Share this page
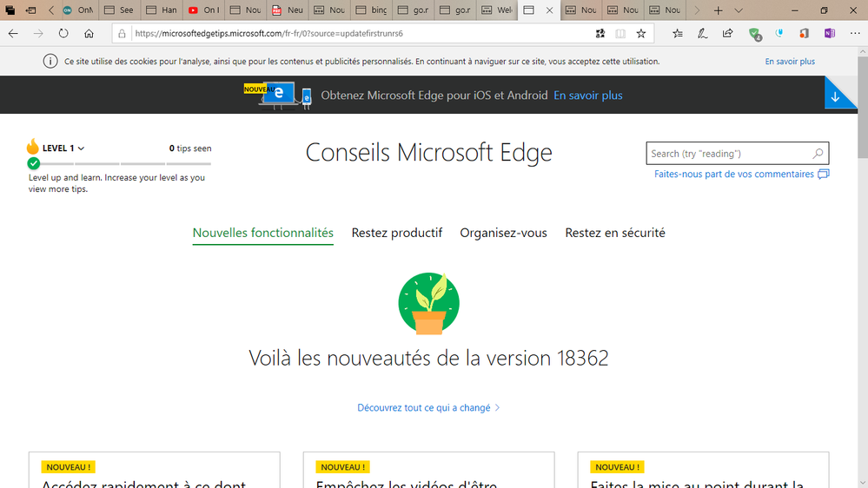Screen dimensions: 868x488 [x=728, y=33]
